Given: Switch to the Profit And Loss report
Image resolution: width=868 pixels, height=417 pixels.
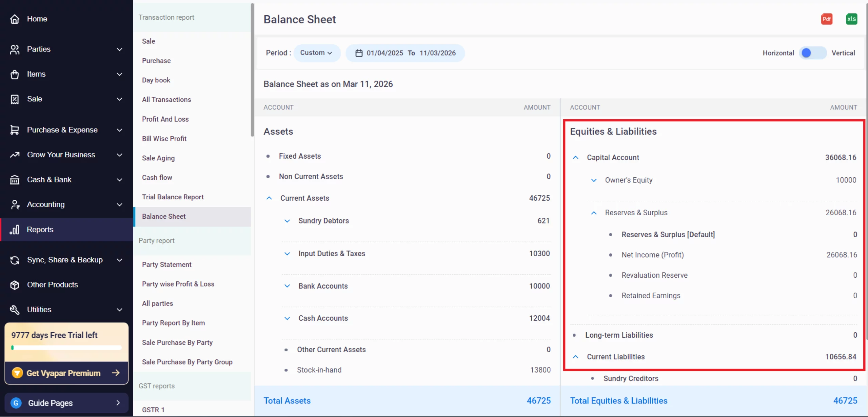Looking at the screenshot, I should [165, 119].
